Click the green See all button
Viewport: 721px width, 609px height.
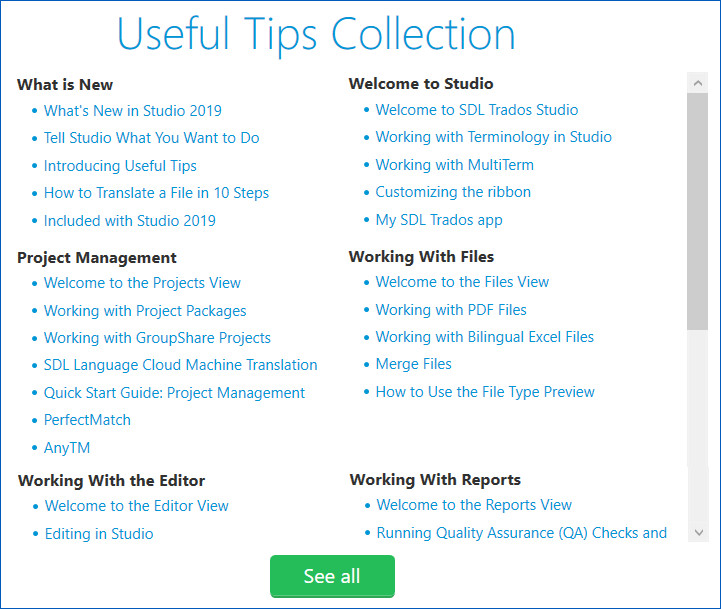tap(332, 576)
